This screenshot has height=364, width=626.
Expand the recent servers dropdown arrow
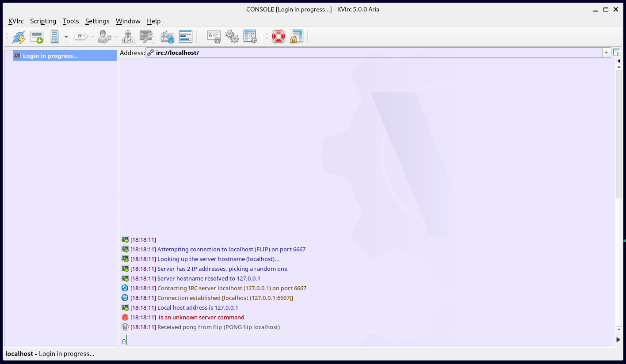66,37
